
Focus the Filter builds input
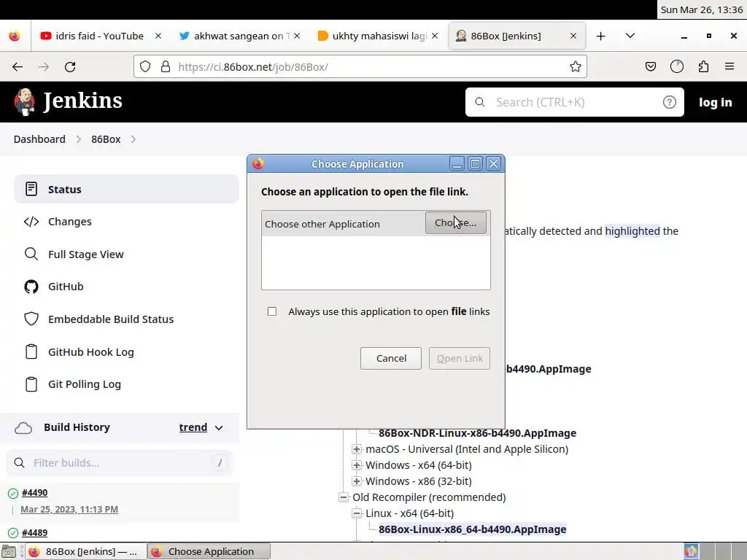(119, 463)
